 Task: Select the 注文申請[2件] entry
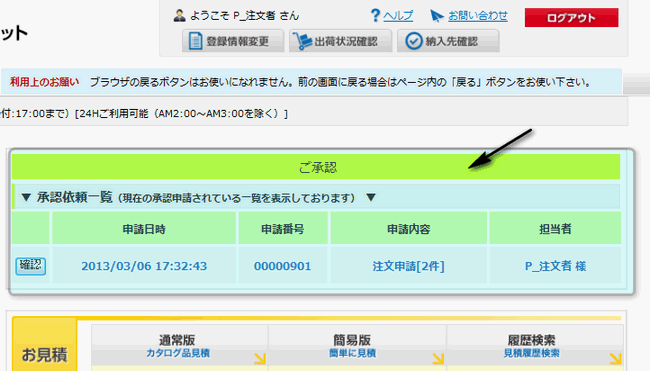[408, 266]
